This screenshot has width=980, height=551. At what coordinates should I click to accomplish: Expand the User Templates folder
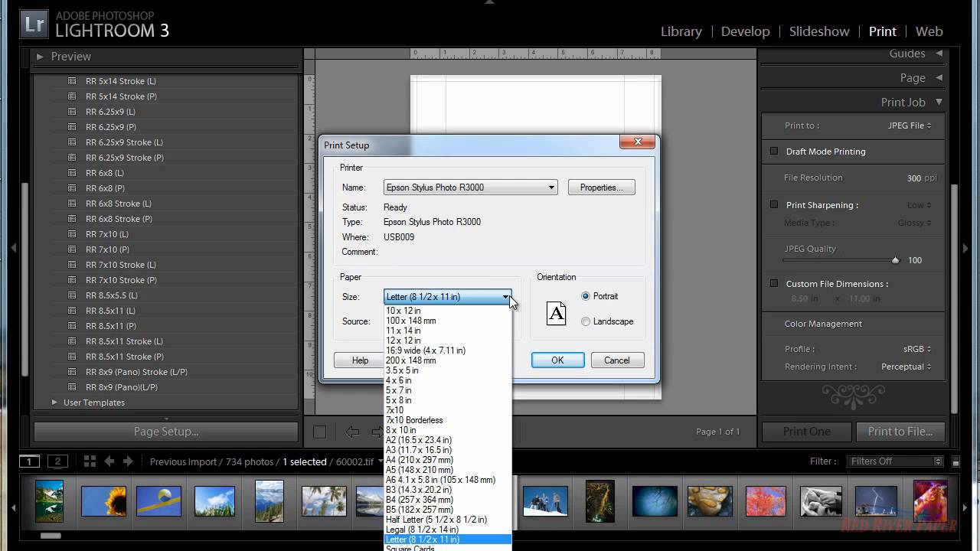point(54,403)
